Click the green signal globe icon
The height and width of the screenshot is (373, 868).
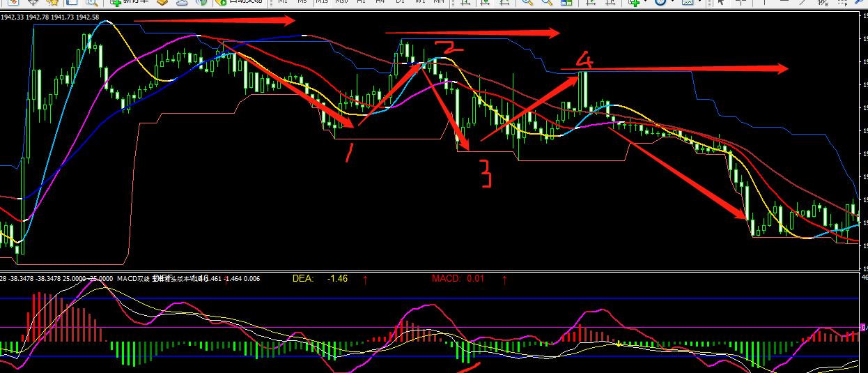pyautogui.click(x=202, y=2)
